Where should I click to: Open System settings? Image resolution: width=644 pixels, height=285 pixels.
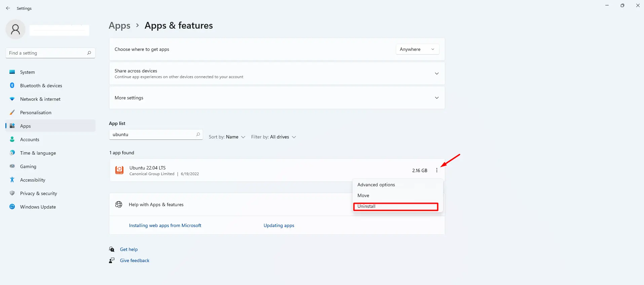tap(50, 72)
